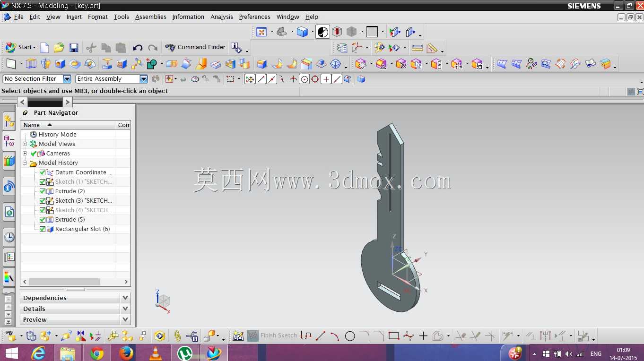Open Google Chrome from the taskbar
The width and height of the screenshot is (644, 361).
tap(97, 353)
